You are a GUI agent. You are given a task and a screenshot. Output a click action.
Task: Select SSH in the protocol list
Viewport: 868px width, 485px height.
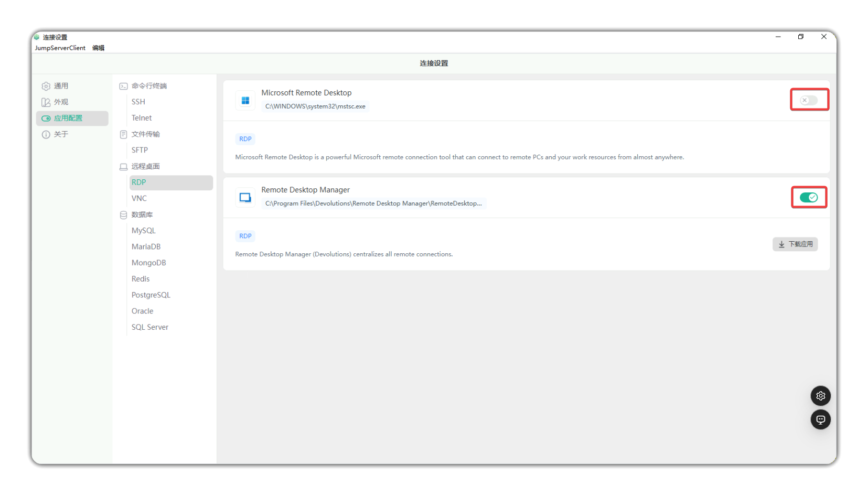tap(138, 102)
